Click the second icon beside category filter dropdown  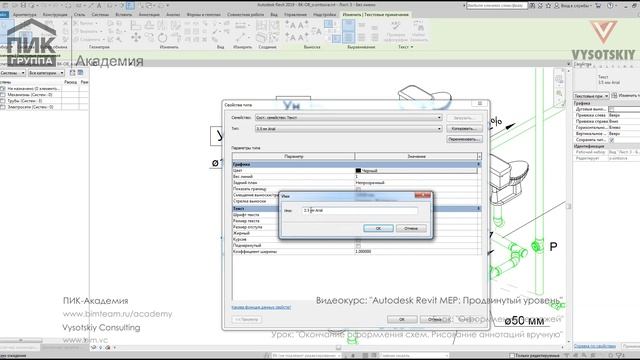click(80, 73)
